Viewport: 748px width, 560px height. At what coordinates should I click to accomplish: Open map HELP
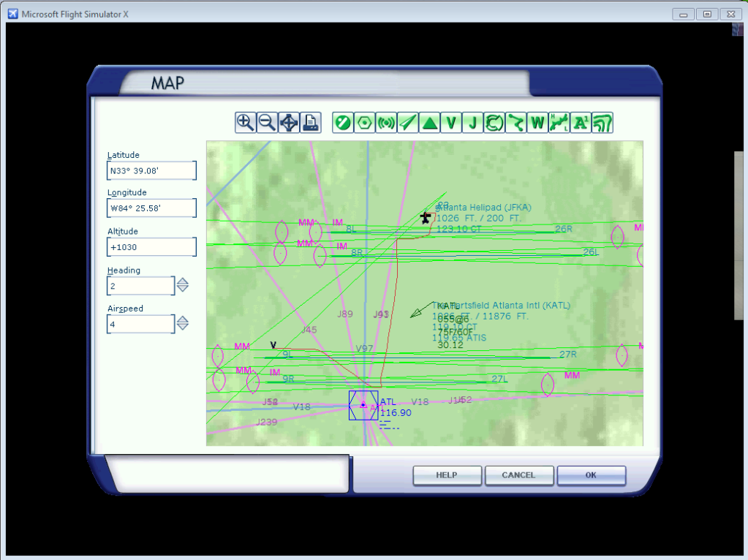(x=447, y=475)
